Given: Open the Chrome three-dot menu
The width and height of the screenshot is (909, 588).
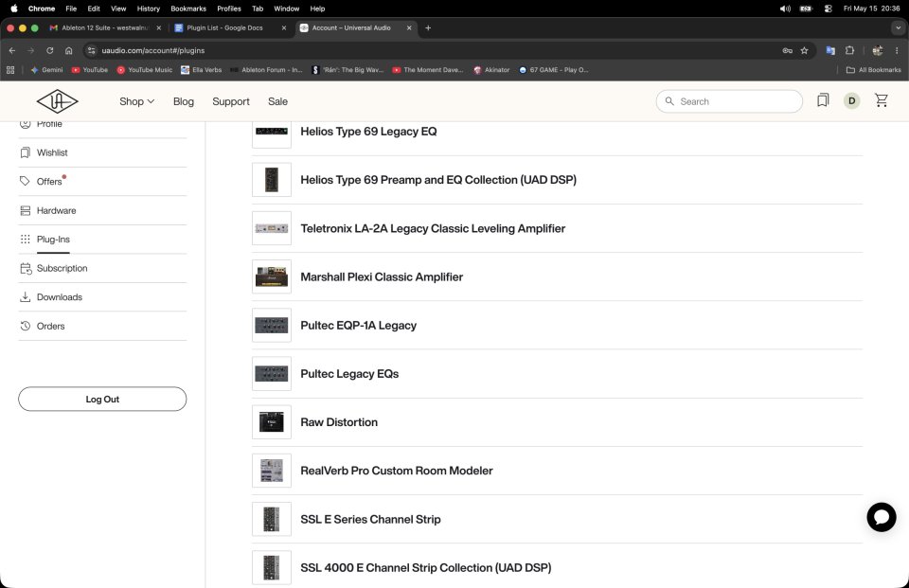Looking at the screenshot, I should click(897, 50).
